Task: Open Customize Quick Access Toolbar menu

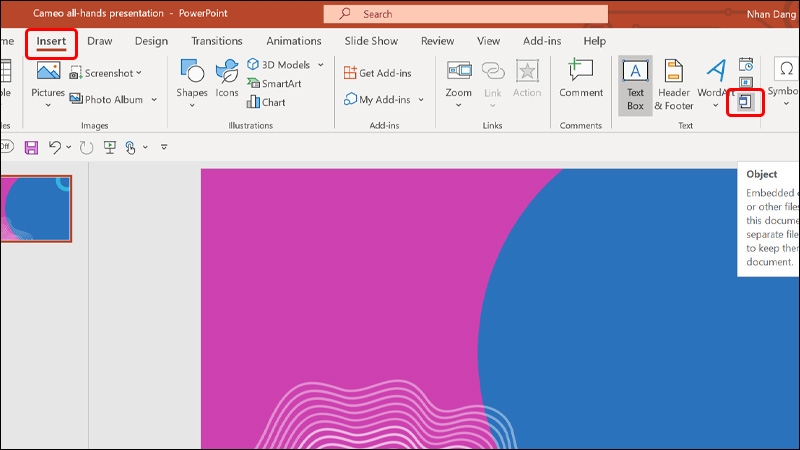Action: 164,147
